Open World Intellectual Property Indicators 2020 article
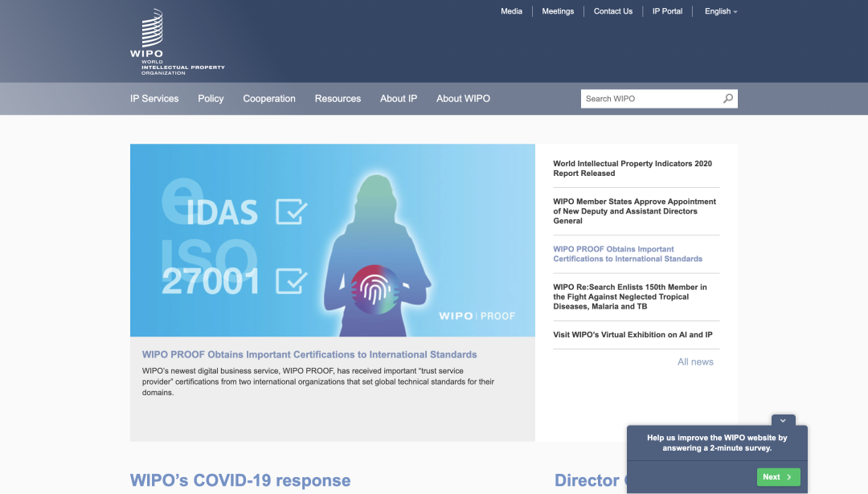The height and width of the screenshot is (494, 868). click(632, 169)
